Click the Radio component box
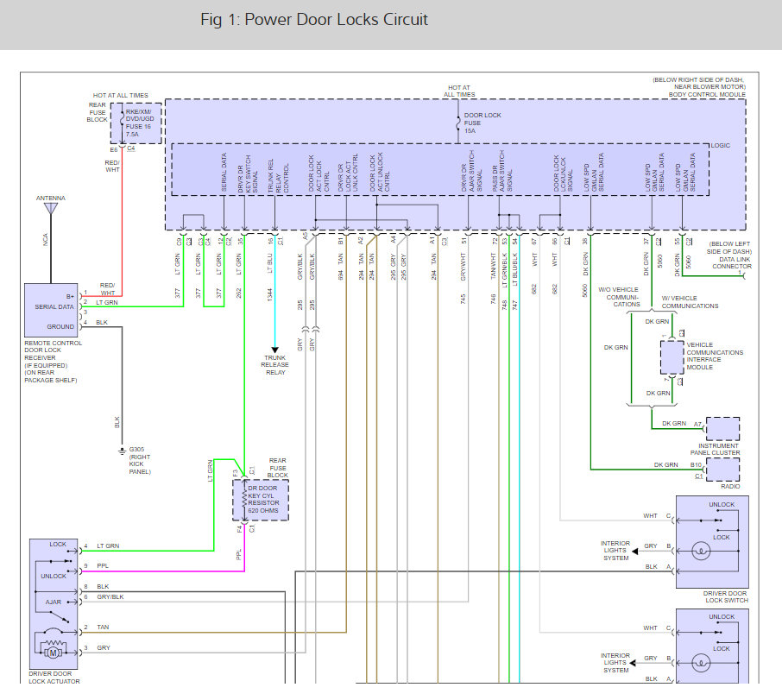Viewport: 782px width, 700px height. point(722,470)
